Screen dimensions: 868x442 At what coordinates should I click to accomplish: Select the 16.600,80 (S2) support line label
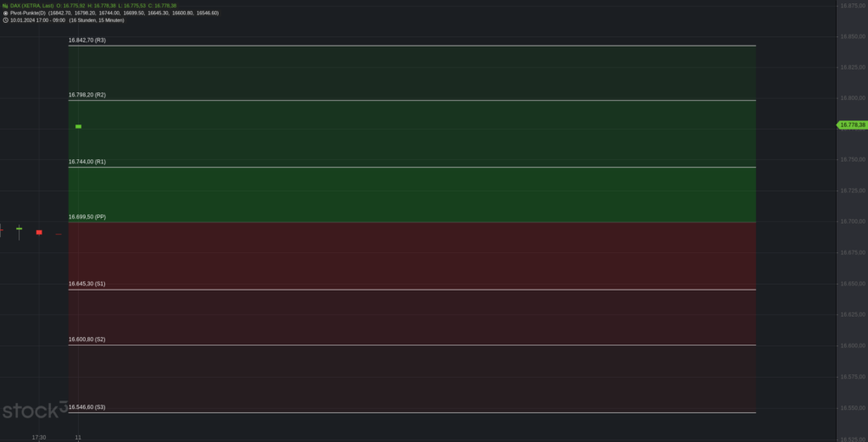(87, 340)
